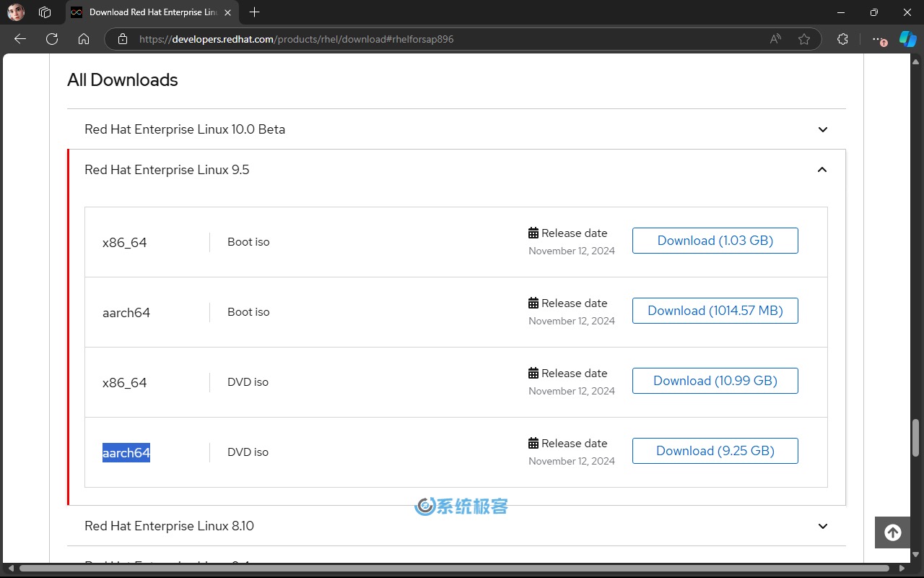Select the Download Red Hat Enterprise Linux tab
The image size is (924, 578).
(x=152, y=12)
